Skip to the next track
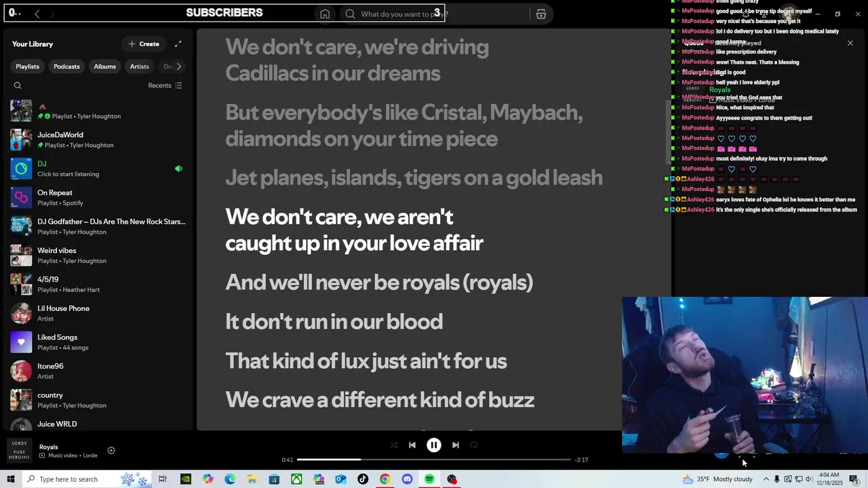Viewport: 868px width, 488px height. (x=456, y=445)
